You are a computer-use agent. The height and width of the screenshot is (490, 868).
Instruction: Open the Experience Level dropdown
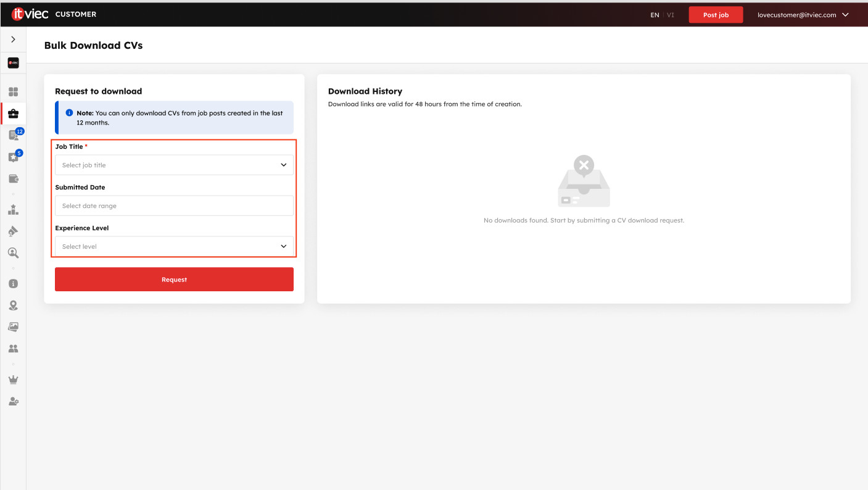[174, 246]
